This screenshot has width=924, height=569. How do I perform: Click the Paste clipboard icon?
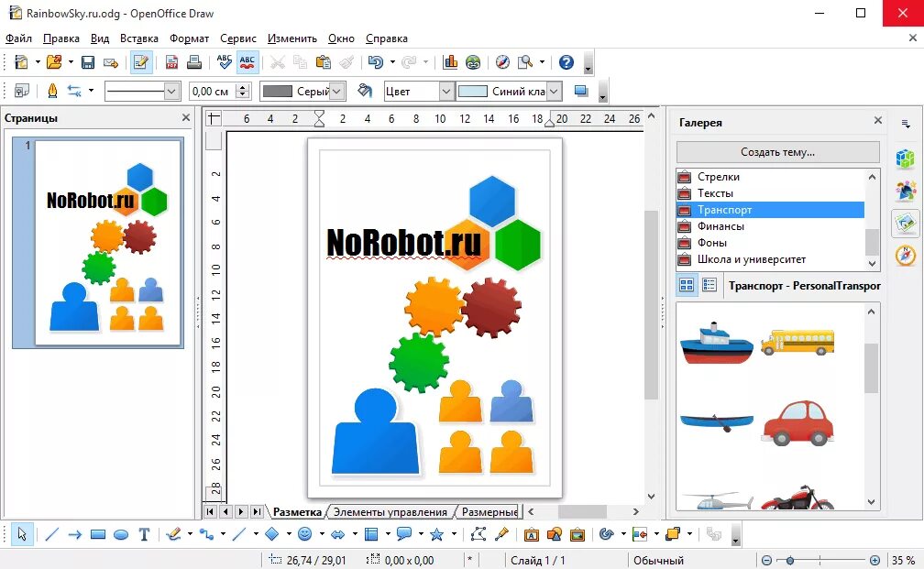(323, 62)
